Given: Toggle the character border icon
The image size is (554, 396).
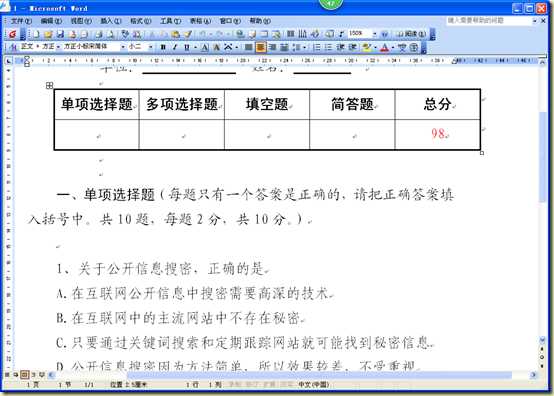Looking at the screenshot, I should click(205, 47).
